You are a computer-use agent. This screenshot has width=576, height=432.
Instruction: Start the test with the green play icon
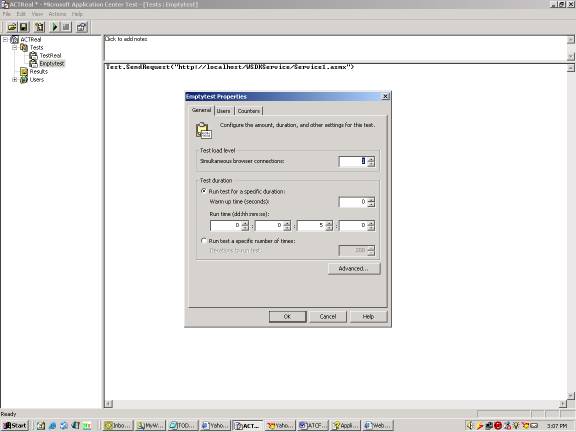coord(55,27)
